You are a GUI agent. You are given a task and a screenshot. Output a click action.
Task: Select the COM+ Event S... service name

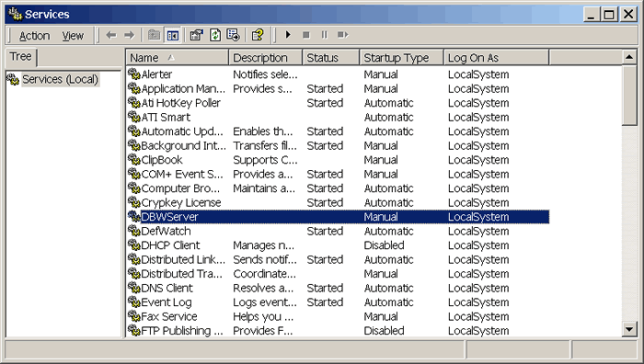tap(182, 174)
